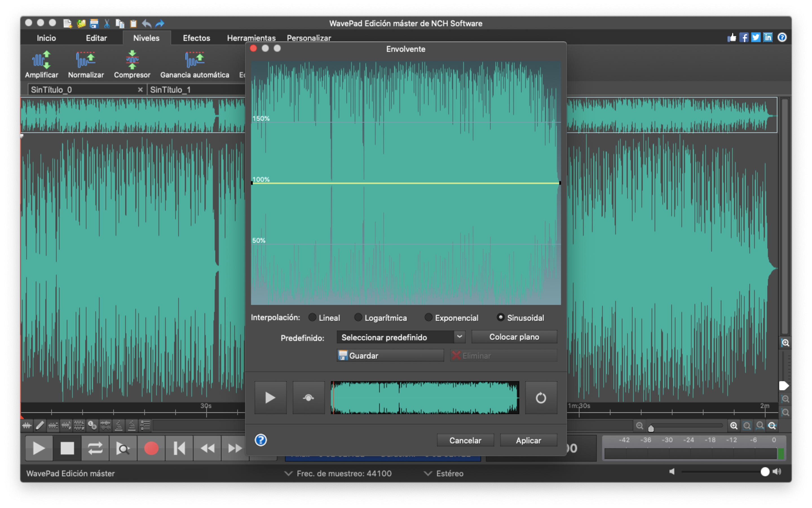Click the vertical zoom slider handle

point(784,386)
